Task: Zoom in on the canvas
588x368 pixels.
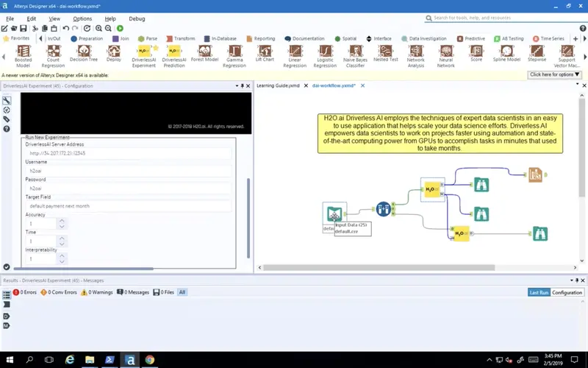Action: click(x=98, y=28)
